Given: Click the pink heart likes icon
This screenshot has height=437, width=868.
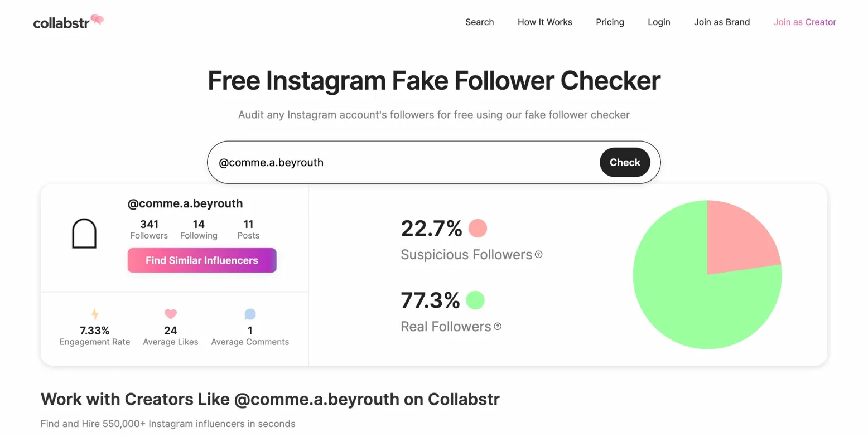Looking at the screenshot, I should (x=171, y=314).
